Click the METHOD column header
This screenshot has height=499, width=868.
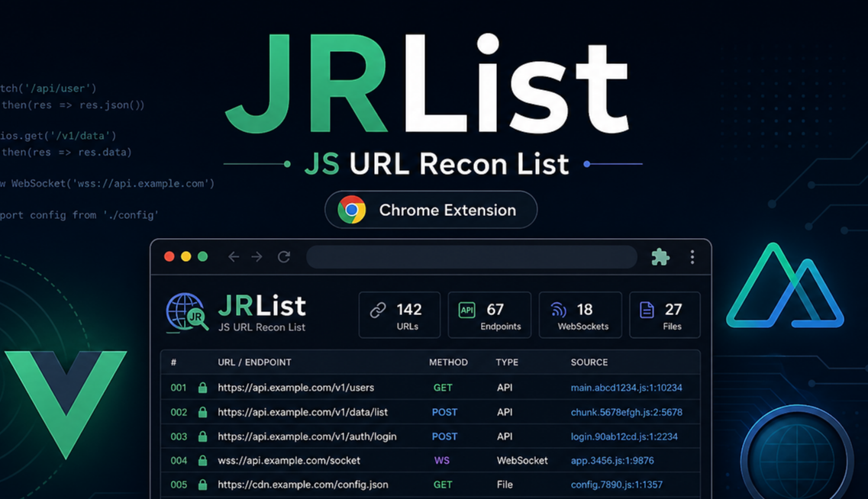tap(448, 362)
